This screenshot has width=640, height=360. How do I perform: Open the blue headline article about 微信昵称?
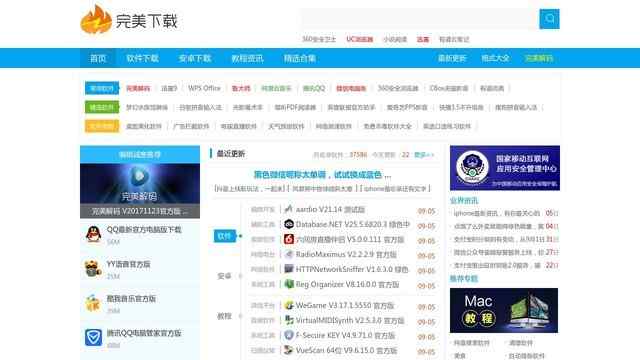[322, 175]
